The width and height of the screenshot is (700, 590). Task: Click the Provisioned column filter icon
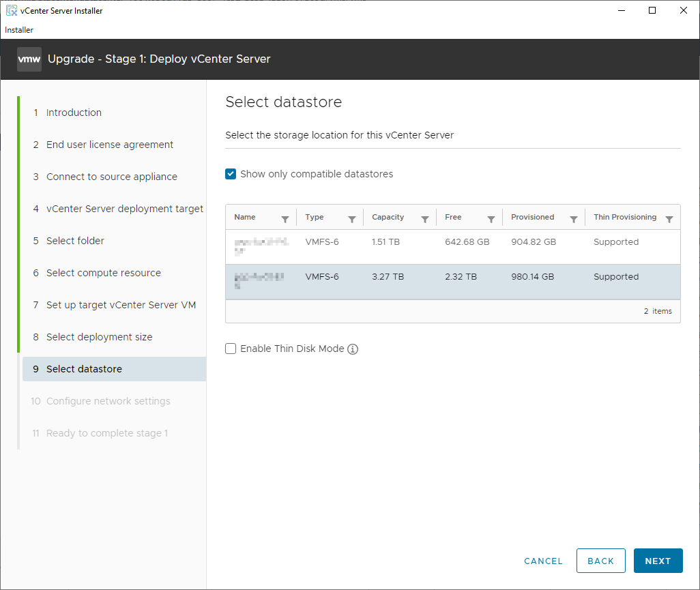[574, 219]
